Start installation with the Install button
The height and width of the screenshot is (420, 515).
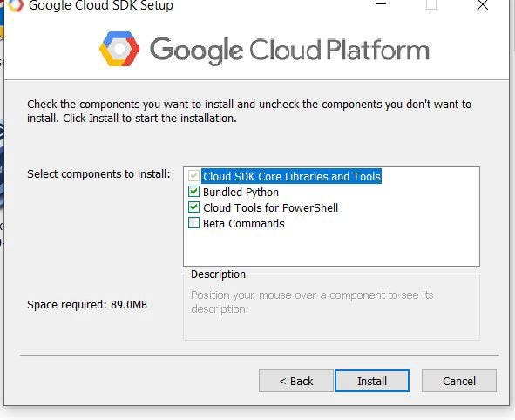click(372, 381)
